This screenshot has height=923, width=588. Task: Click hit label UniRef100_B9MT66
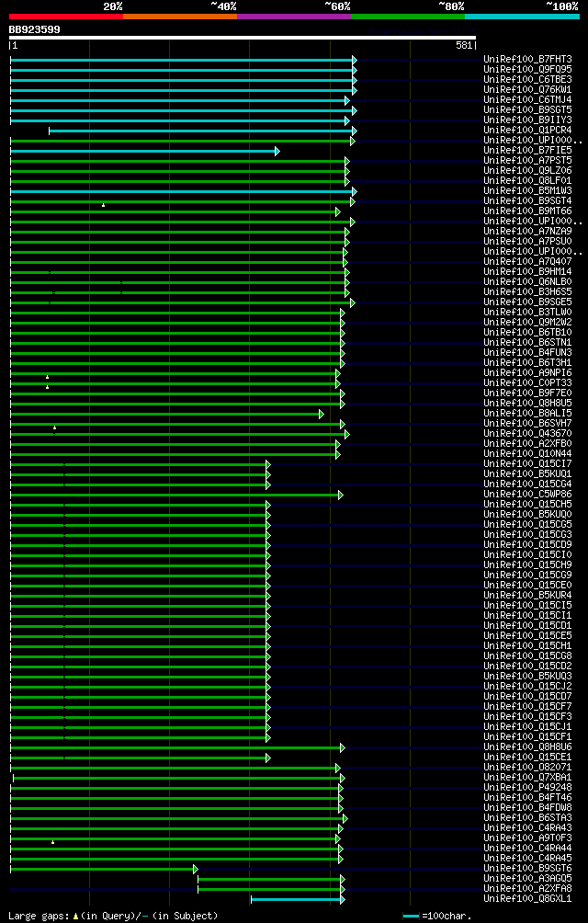pyautogui.click(x=527, y=211)
